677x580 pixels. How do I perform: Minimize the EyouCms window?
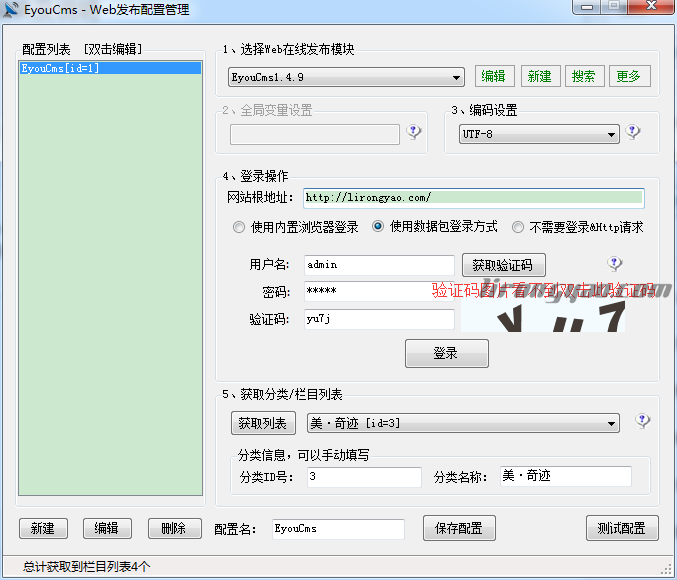(586, 6)
